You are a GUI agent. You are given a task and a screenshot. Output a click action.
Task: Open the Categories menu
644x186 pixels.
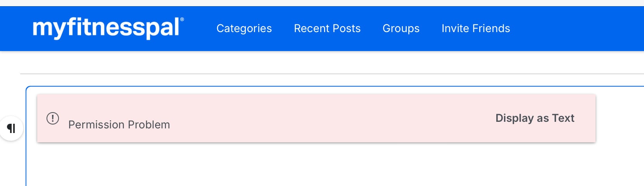coord(244,28)
